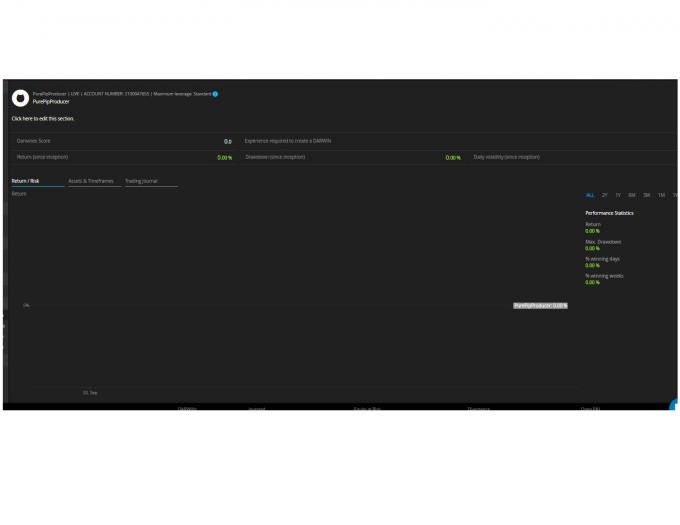This screenshot has width=680, height=525.
Task: Click the PurePipProducer avatar icon
Action: (20, 98)
